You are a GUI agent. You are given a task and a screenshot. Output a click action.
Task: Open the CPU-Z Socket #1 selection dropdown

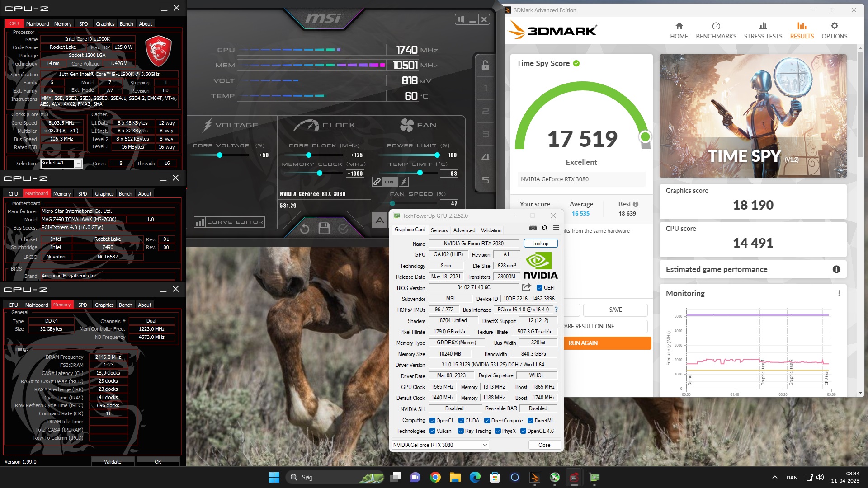click(61, 163)
